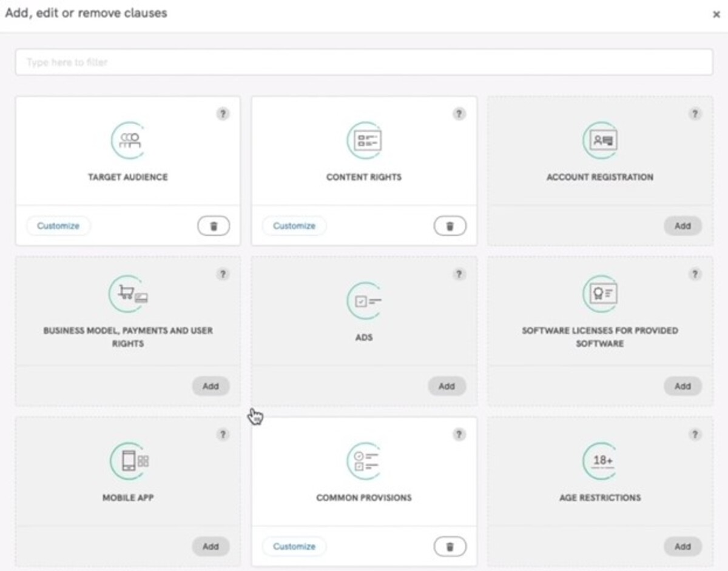Viewport: 728px width, 571px height.
Task: Click 'SOFTWARE LICENSES FOR PROVIDED SOFTWARE' text
Action: point(600,337)
